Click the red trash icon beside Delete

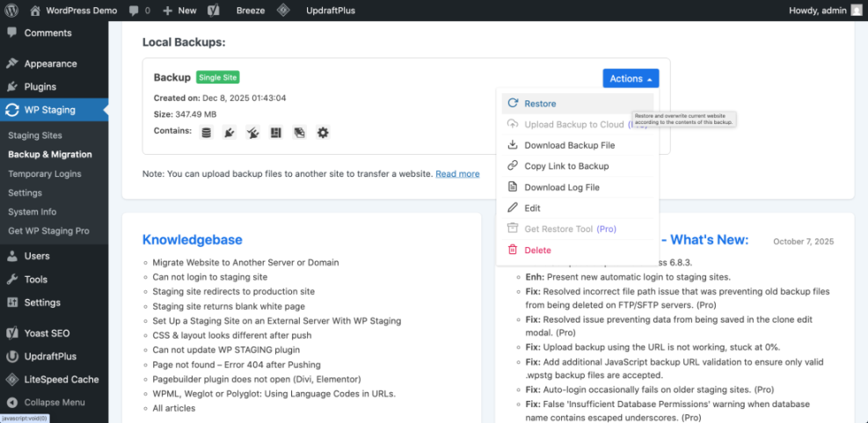[514, 250]
